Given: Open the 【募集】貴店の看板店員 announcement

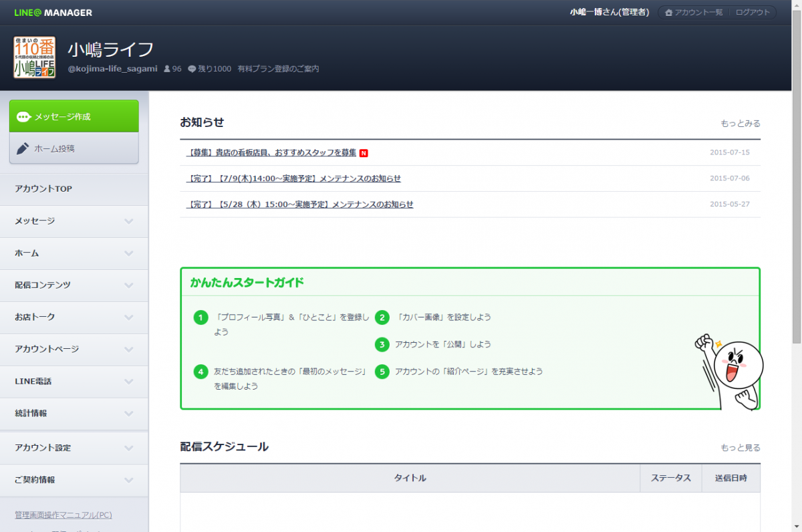Looking at the screenshot, I should [271, 153].
